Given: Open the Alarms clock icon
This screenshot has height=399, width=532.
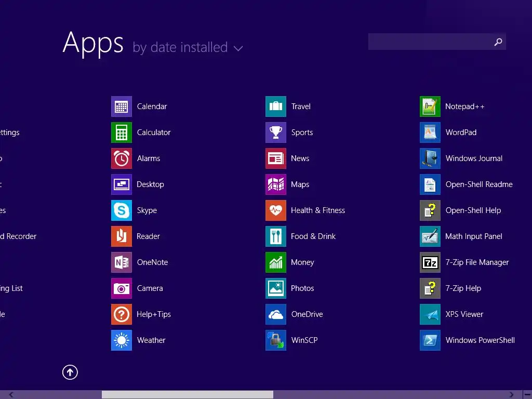Looking at the screenshot, I should tap(122, 158).
